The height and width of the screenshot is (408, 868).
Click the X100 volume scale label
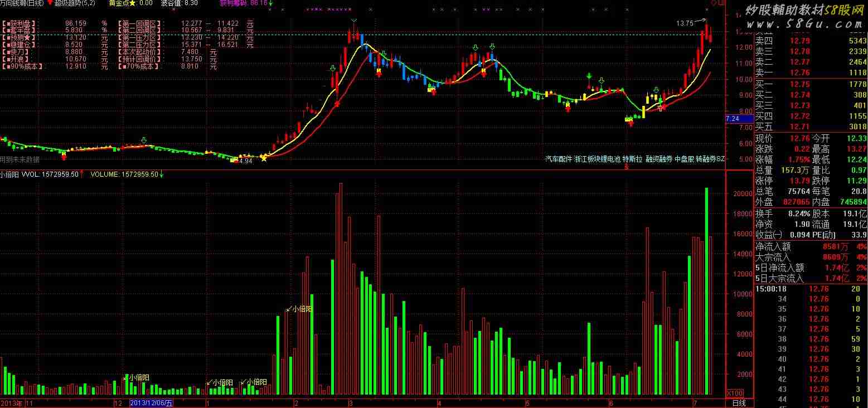tap(735, 392)
